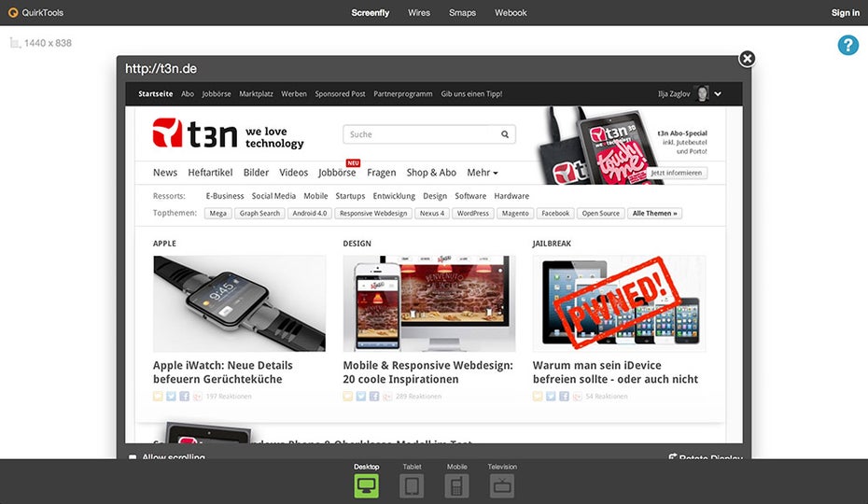
Task: Open the News section
Action: [165, 173]
